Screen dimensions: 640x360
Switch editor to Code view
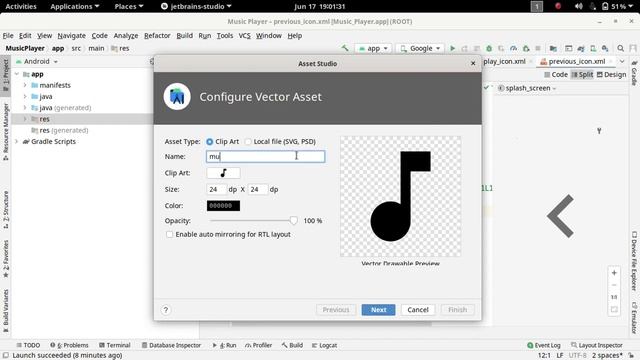[556, 74]
